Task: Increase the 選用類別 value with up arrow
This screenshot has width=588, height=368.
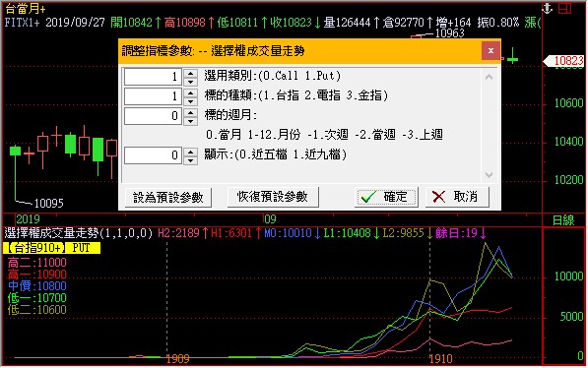Action: click(x=190, y=73)
